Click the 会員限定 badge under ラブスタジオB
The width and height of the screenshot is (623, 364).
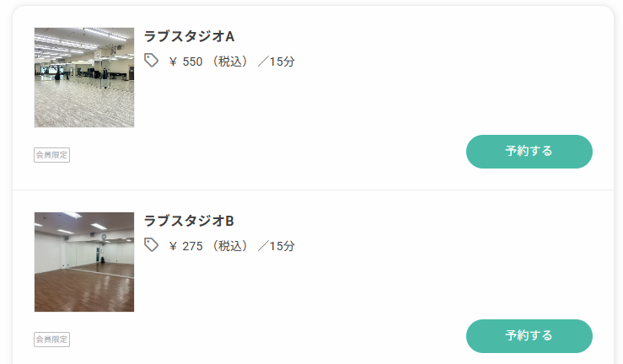pyautogui.click(x=51, y=340)
